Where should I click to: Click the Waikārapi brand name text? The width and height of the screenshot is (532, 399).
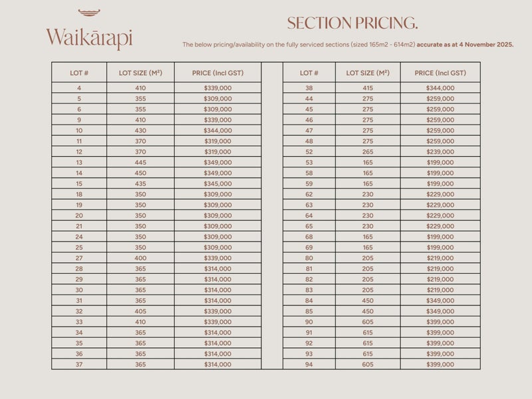click(x=89, y=38)
